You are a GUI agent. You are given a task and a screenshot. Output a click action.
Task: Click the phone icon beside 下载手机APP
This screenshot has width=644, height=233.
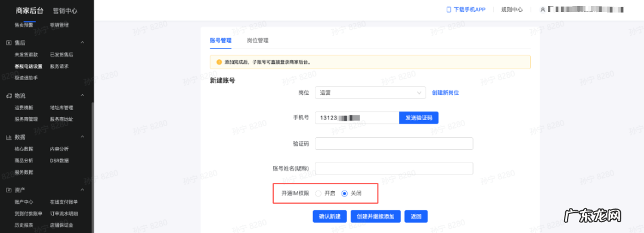point(449,9)
